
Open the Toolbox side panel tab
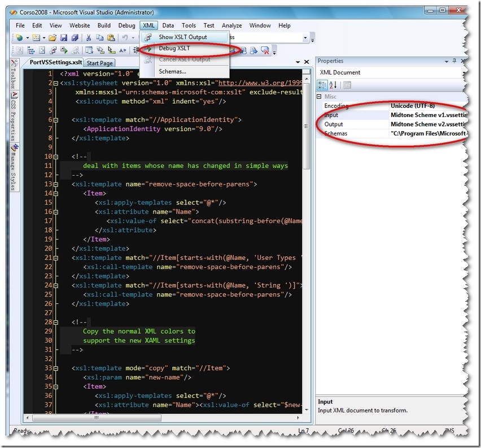[x=14, y=75]
